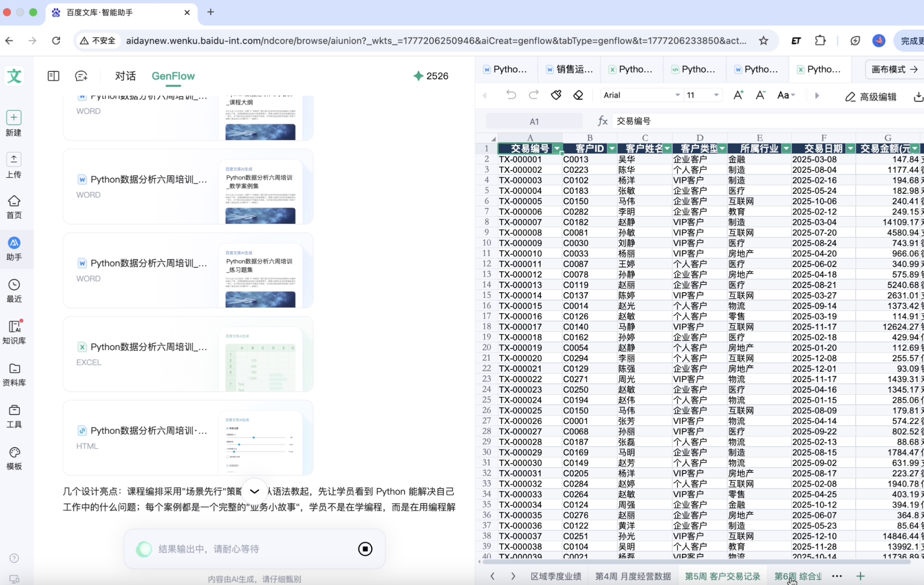The image size is (924, 585).
Task: Increase font size with A+ icon
Action: (738, 95)
